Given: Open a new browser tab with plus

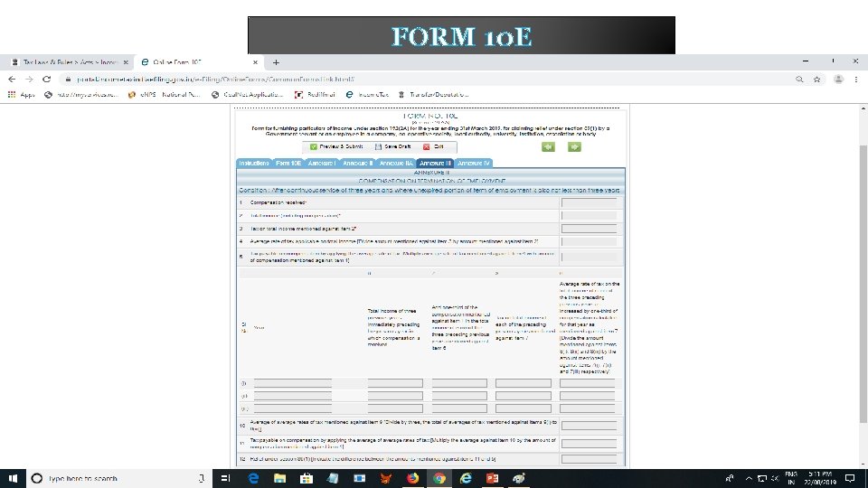Looking at the screenshot, I should (276, 62).
